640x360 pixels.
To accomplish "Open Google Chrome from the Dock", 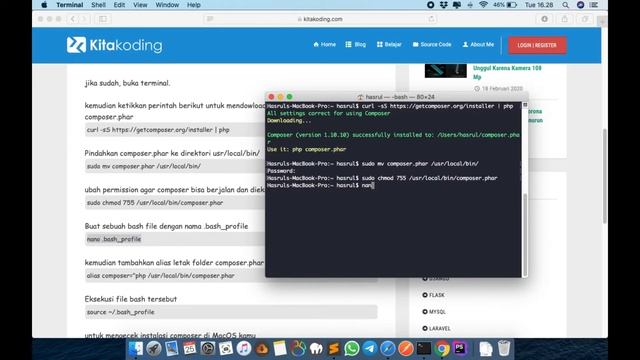I will (442, 349).
